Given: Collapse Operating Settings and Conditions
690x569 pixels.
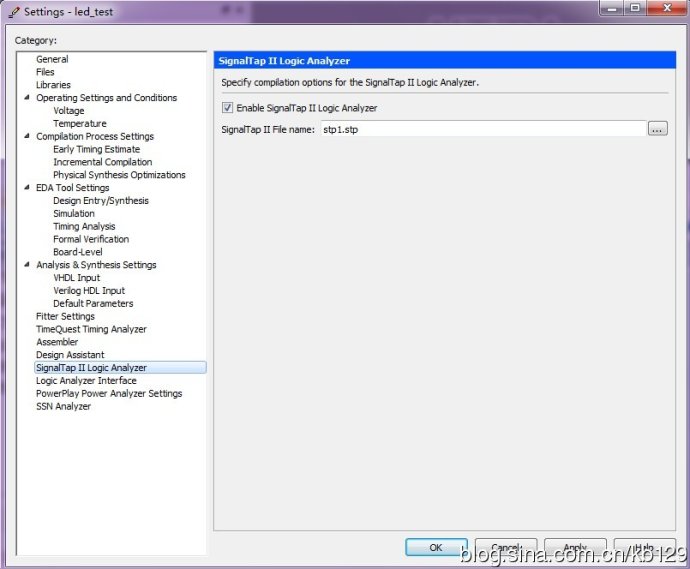Looking at the screenshot, I should tap(27, 97).
